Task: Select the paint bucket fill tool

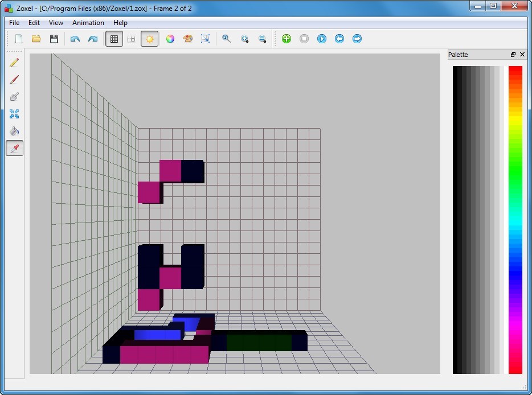Action: point(14,131)
